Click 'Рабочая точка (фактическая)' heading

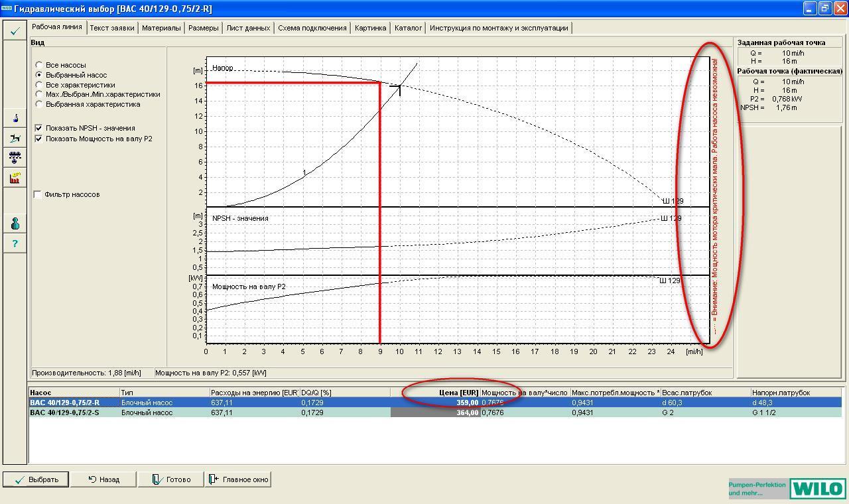pos(790,71)
